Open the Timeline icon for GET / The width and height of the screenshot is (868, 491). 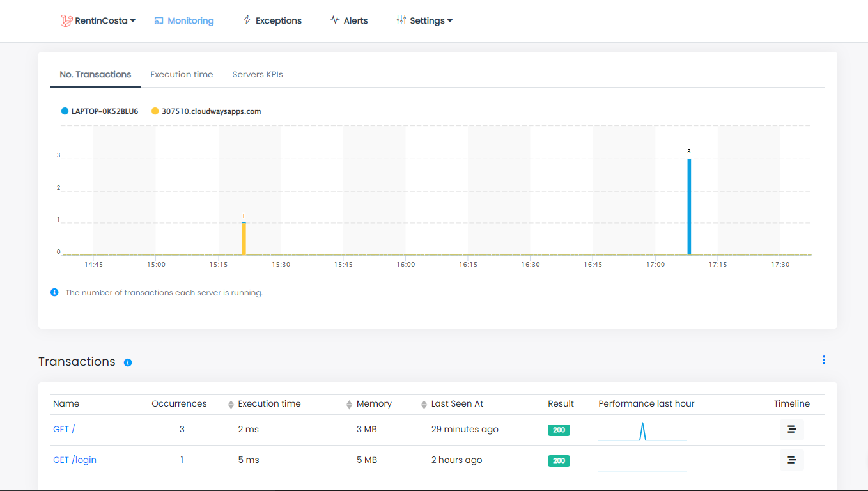click(791, 429)
